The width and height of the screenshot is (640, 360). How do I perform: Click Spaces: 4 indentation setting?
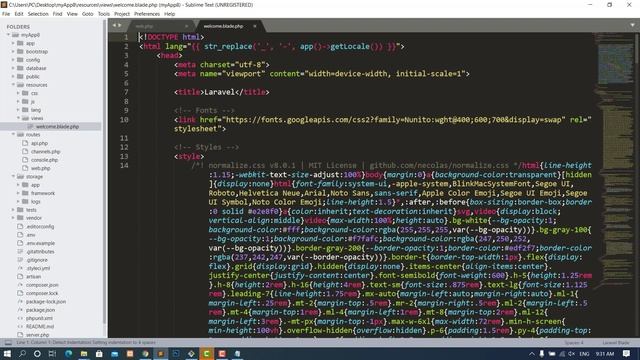click(x=574, y=343)
